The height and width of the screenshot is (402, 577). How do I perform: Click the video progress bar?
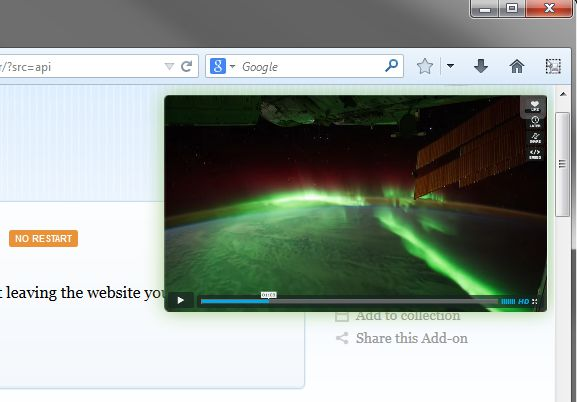[349, 302]
